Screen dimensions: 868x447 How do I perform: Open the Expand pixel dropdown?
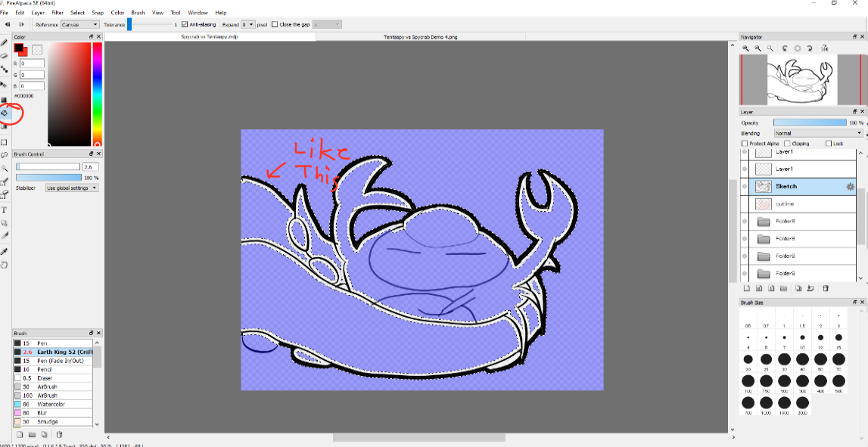(x=248, y=24)
